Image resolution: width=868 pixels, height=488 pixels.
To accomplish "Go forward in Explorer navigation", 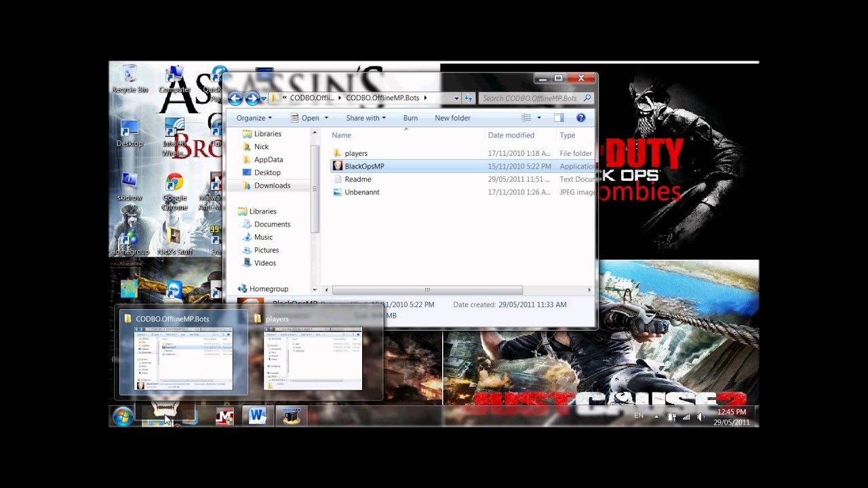I will point(252,98).
